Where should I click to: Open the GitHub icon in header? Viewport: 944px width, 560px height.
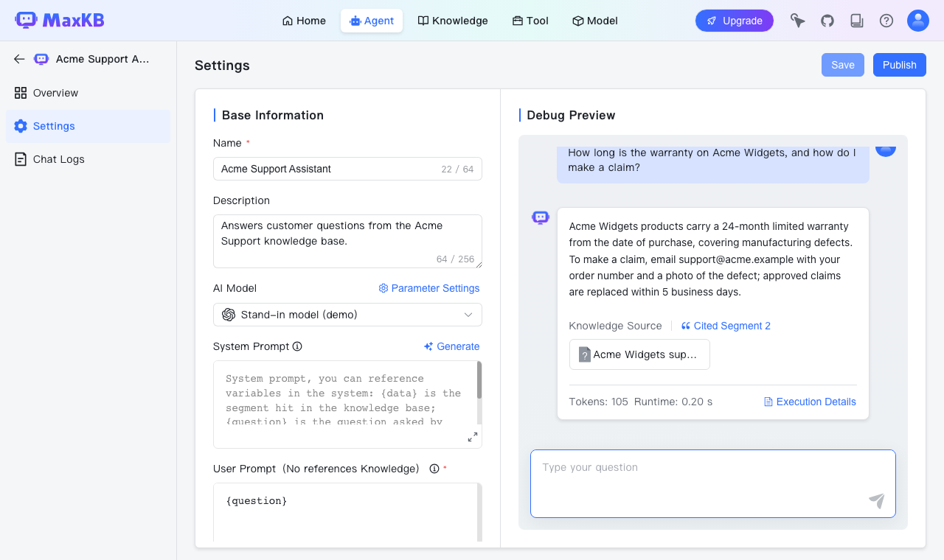pyautogui.click(x=827, y=21)
